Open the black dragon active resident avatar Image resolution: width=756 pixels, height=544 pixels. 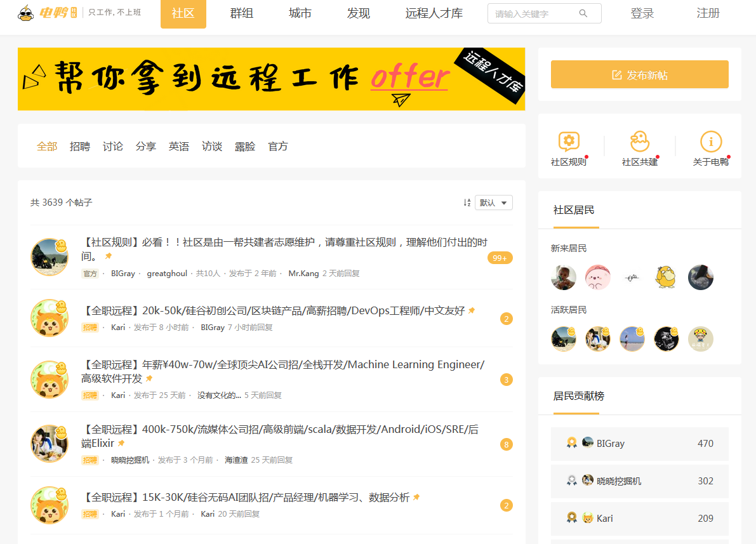point(666,338)
